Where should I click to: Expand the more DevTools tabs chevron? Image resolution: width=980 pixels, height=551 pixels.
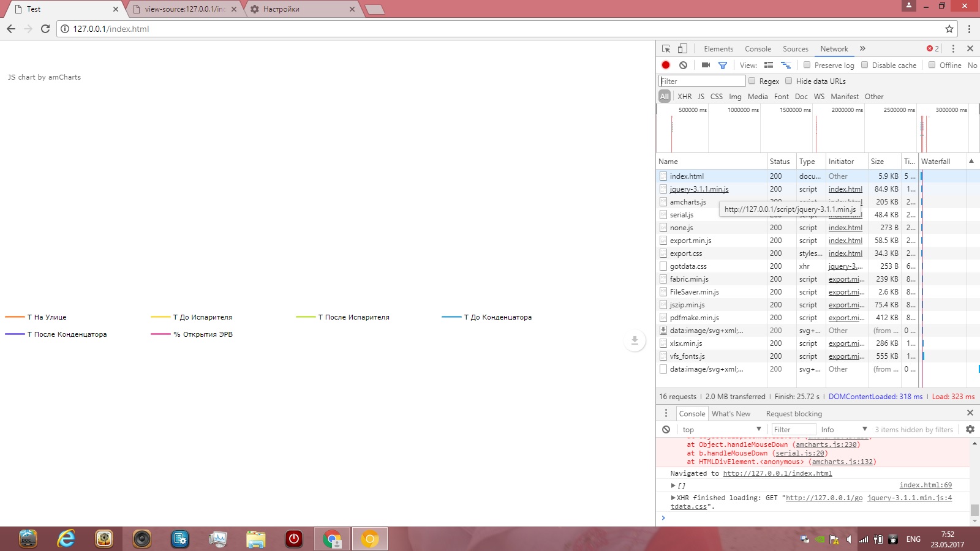[862, 49]
